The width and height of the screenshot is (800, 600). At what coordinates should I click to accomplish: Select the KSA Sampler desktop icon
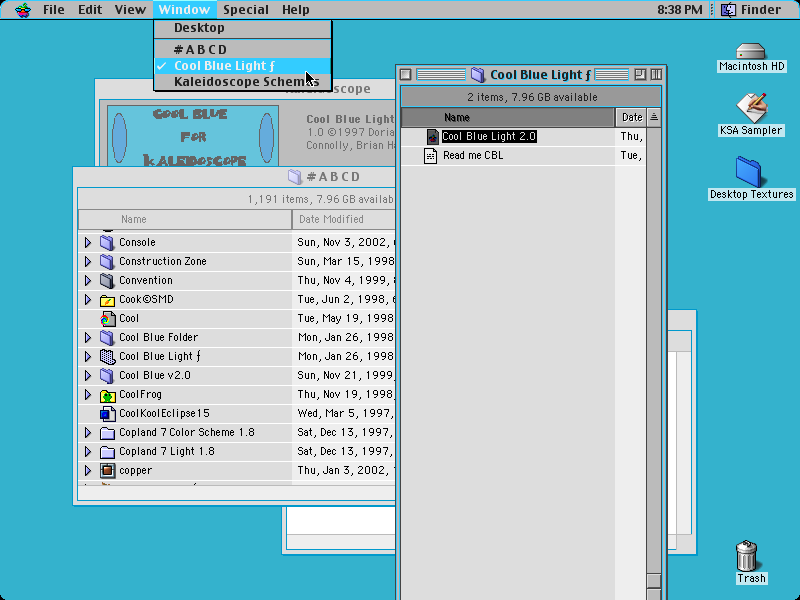pyautogui.click(x=751, y=107)
